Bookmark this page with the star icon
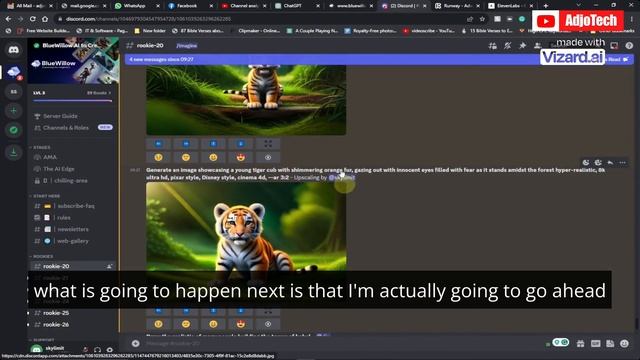The height and width of the screenshot is (360, 640). (482, 19)
